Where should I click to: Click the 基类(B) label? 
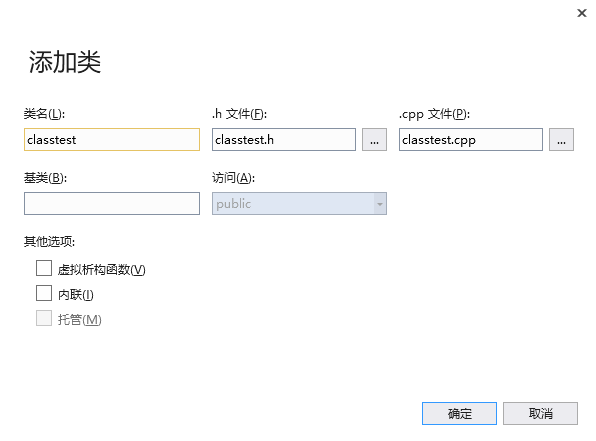pos(45,178)
